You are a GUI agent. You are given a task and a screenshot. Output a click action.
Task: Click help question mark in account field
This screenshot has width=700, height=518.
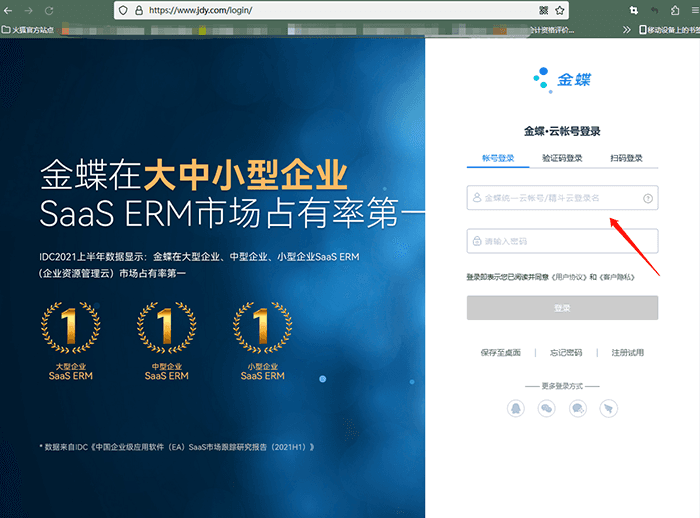pos(648,198)
